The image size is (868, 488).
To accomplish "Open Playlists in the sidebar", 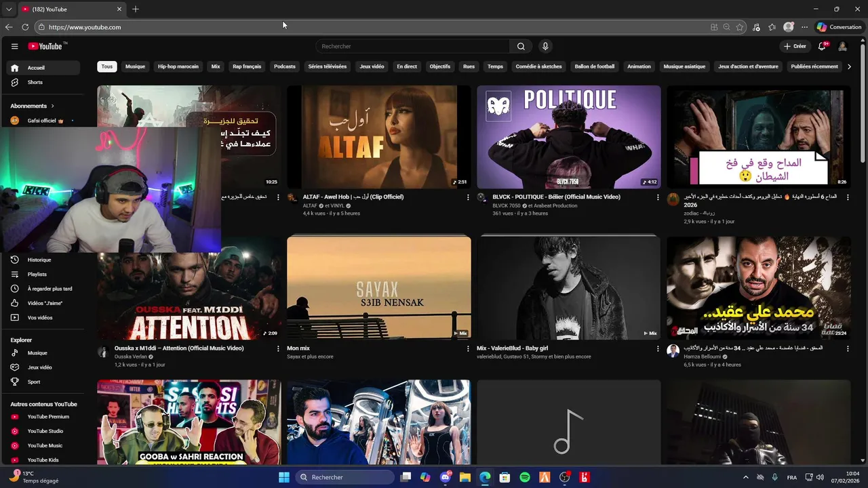I will pyautogui.click(x=43, y=274).
